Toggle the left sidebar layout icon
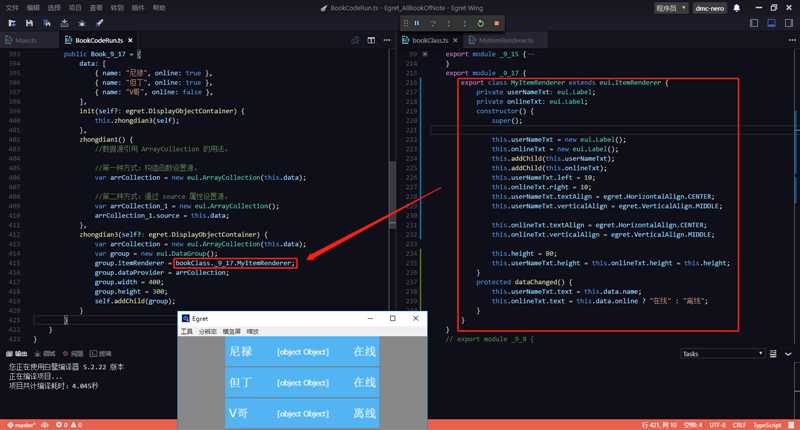Viewport: 800px width, 430px height. (754, 23)
